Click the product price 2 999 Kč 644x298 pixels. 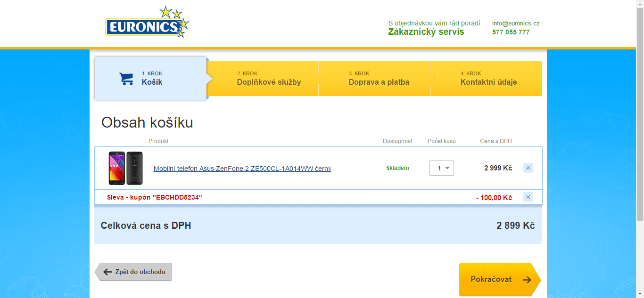tap(498, 168)
